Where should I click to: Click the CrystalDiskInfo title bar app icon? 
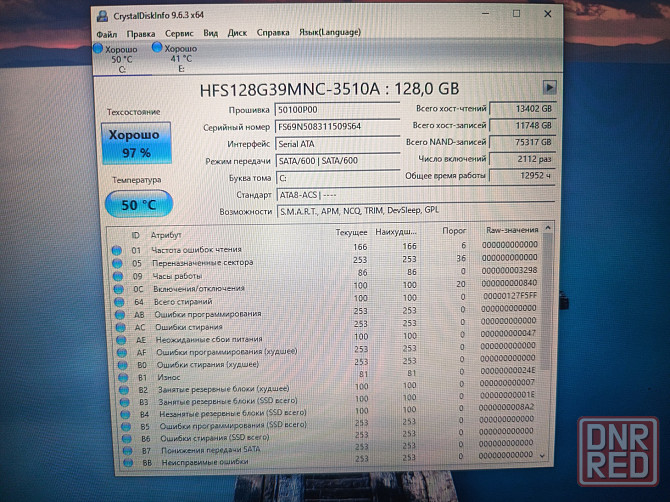(x=103, y=16)
